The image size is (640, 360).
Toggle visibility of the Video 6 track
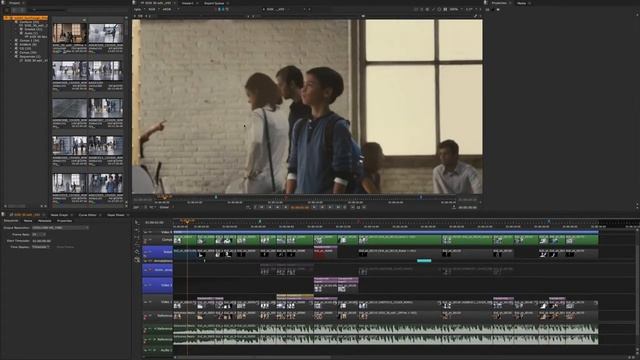click(145, 232)
